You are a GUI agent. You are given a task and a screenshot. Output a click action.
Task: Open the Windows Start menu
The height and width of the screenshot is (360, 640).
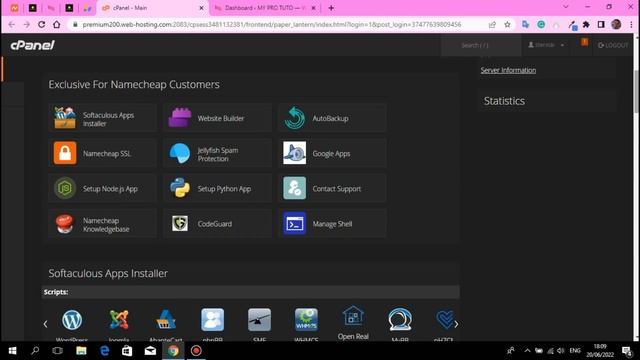coord(12,351)
